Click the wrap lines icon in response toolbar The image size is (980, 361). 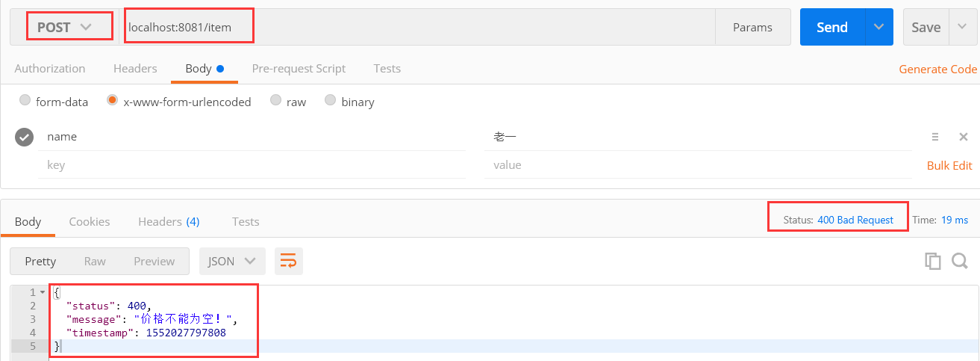288,261
